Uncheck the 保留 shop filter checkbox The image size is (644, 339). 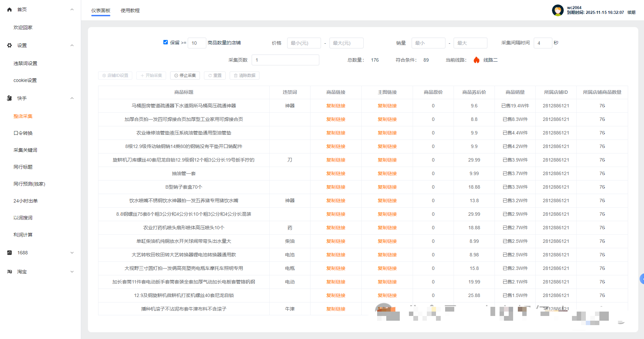pyautogui.click(x=165, y=42)
